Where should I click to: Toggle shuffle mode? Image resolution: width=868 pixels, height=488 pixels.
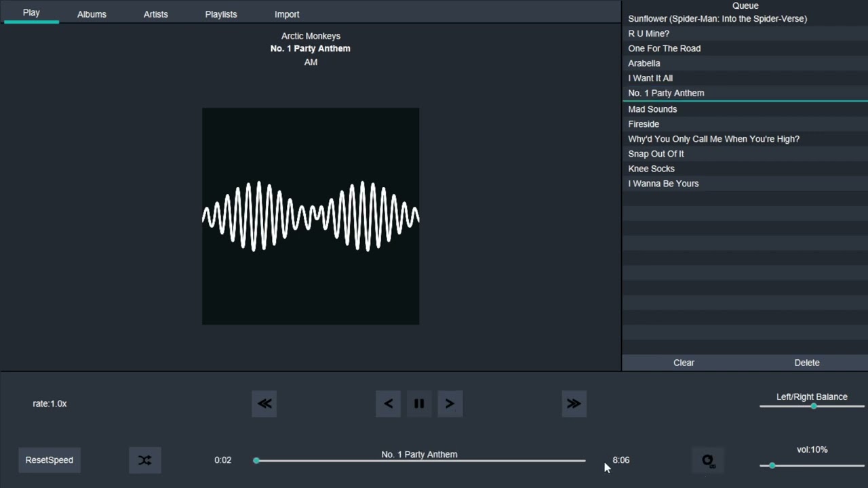[x=145, y=460]
